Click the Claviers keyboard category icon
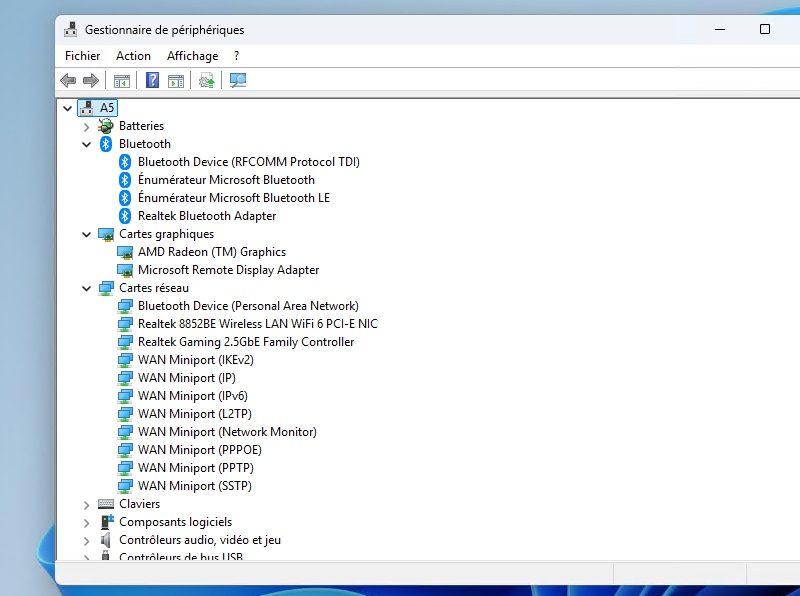 (x=106, y=504)
